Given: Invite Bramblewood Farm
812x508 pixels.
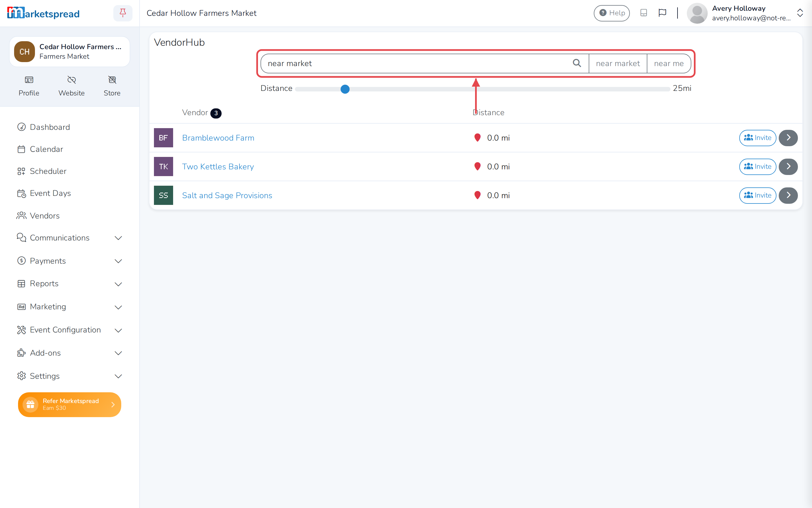Looking at the screenshot, I should coord(758,138).
